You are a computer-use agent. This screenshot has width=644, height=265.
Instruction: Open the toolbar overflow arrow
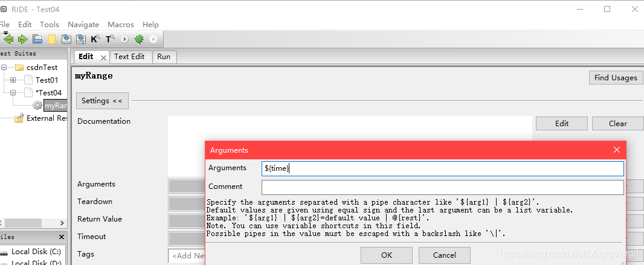(5, 33)
